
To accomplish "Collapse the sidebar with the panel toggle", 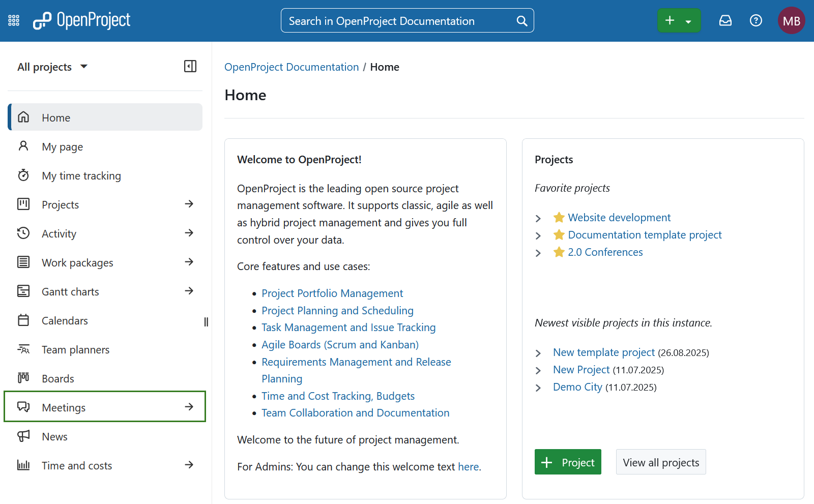I will 190,66.
